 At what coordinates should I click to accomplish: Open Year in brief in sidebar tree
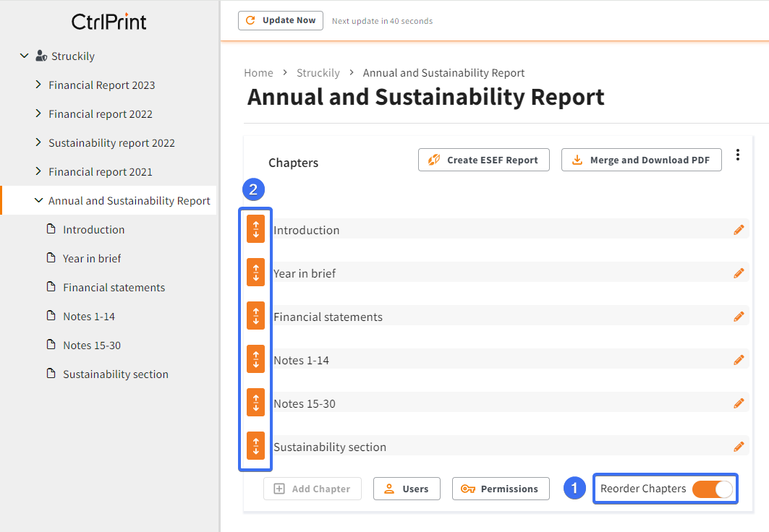[x=92, y=259]
